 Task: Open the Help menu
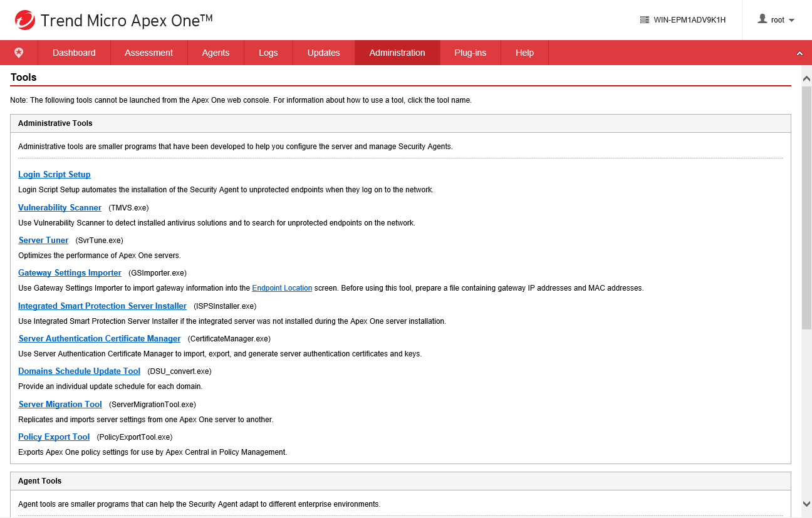coord(524,53)
